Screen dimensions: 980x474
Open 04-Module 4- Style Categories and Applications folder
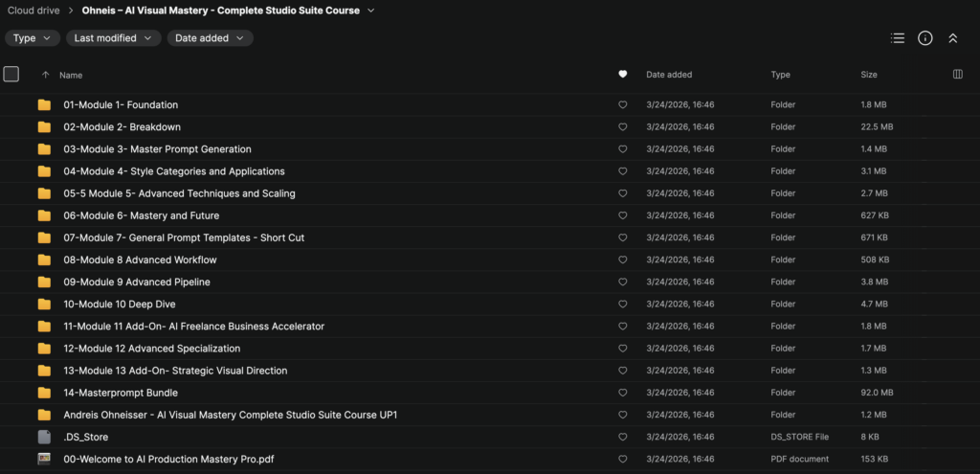pyautogui.click(x=173, y=171)
